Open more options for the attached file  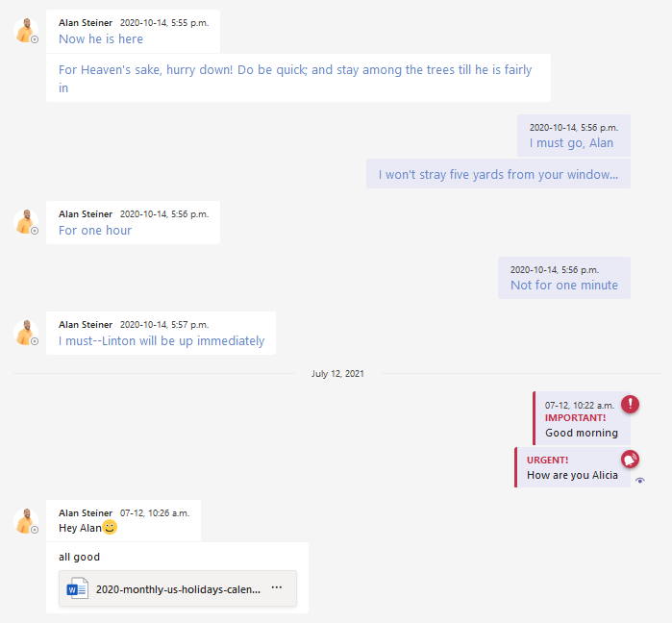tap(277, 588)
